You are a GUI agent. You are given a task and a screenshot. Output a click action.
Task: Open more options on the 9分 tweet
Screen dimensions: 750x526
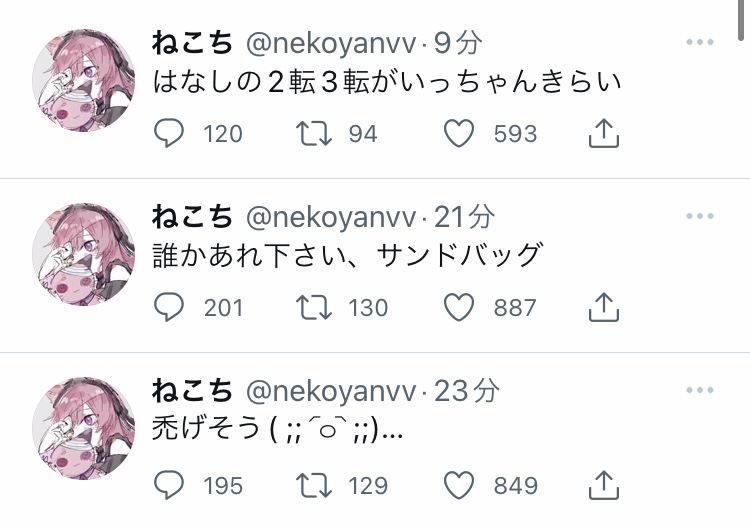point(699,42)
